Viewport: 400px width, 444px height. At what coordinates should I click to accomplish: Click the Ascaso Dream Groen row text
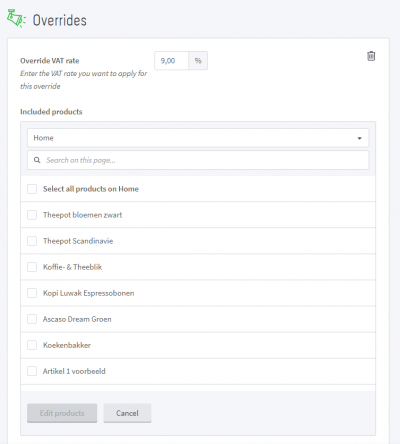[x=77, y=319]
